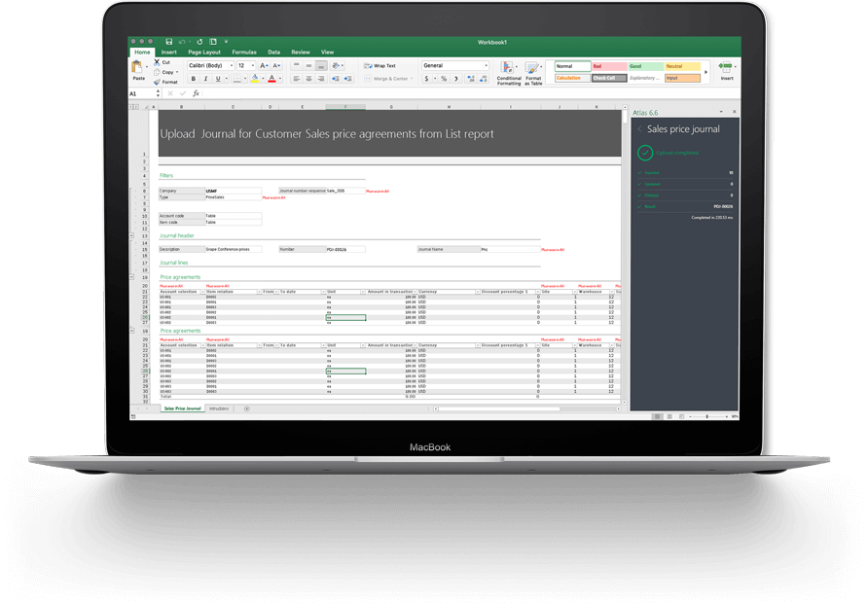Click the percent style icon
Viewport: 868px width, 603px height.
point(444,79)
